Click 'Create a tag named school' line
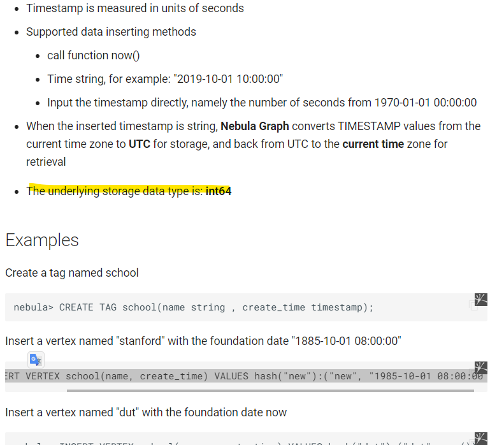The height and width of the screenshot is (445, 504). (x=72, y=273)
